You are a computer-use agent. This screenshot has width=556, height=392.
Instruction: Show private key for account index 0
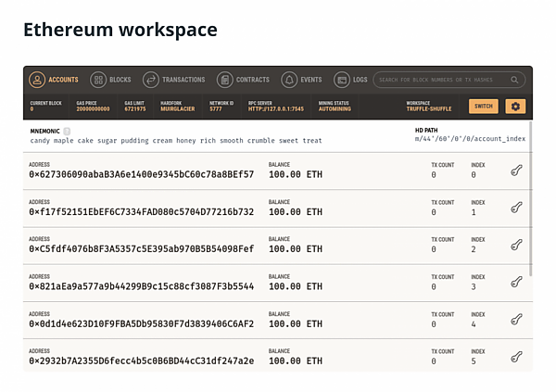(517, 171)
